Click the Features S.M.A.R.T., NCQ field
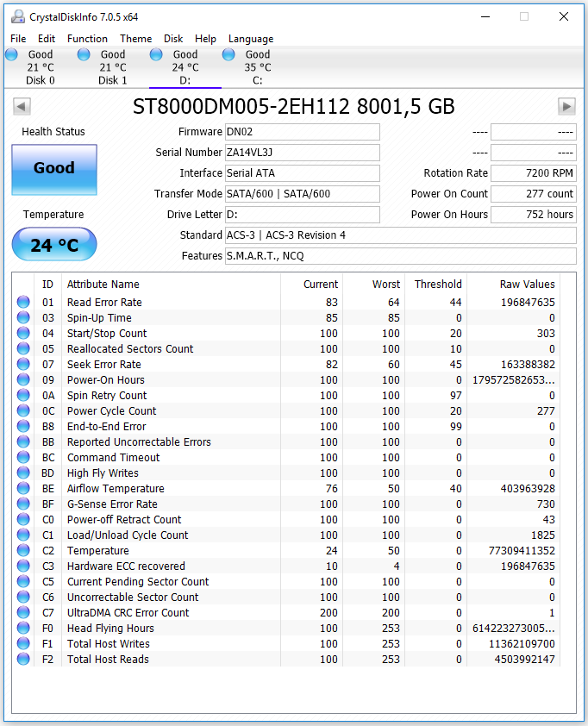 click(x=401, y=256)
